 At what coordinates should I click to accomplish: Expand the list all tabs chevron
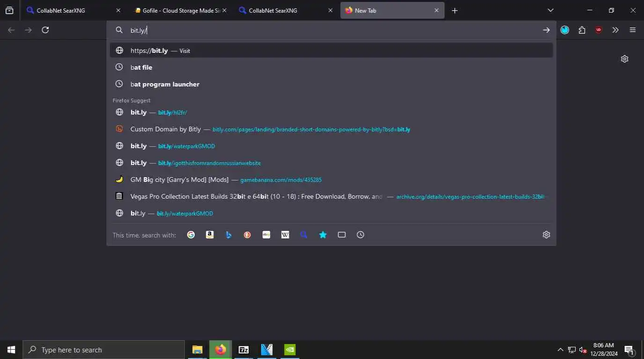click(550, 10)
